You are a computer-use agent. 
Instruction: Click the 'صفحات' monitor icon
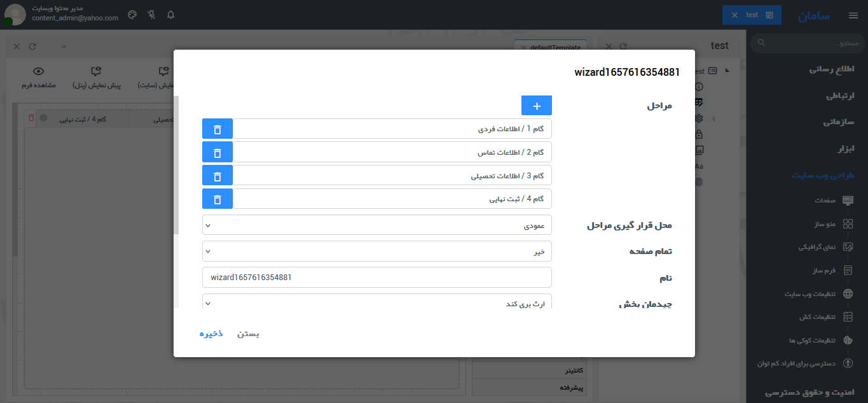coord(848,201)
